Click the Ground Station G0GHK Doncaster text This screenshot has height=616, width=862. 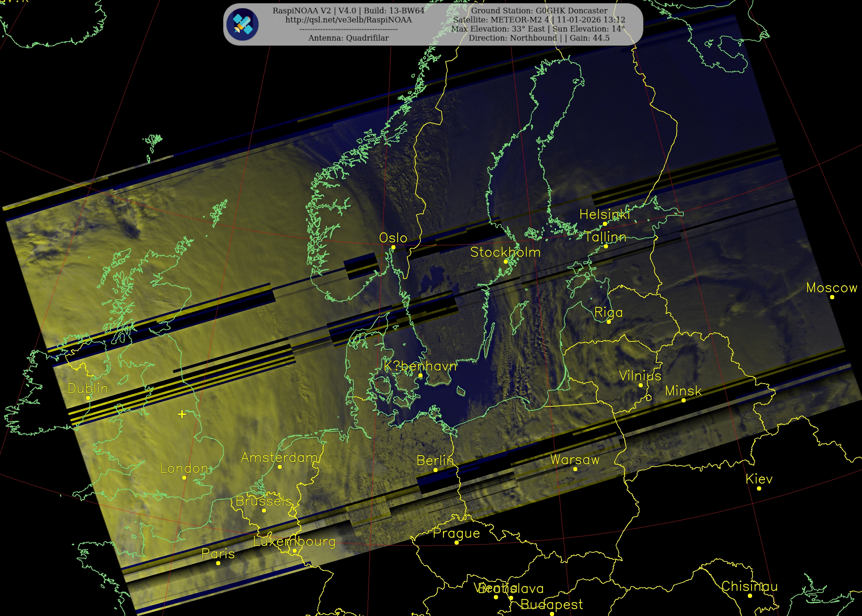coord(539,11)
